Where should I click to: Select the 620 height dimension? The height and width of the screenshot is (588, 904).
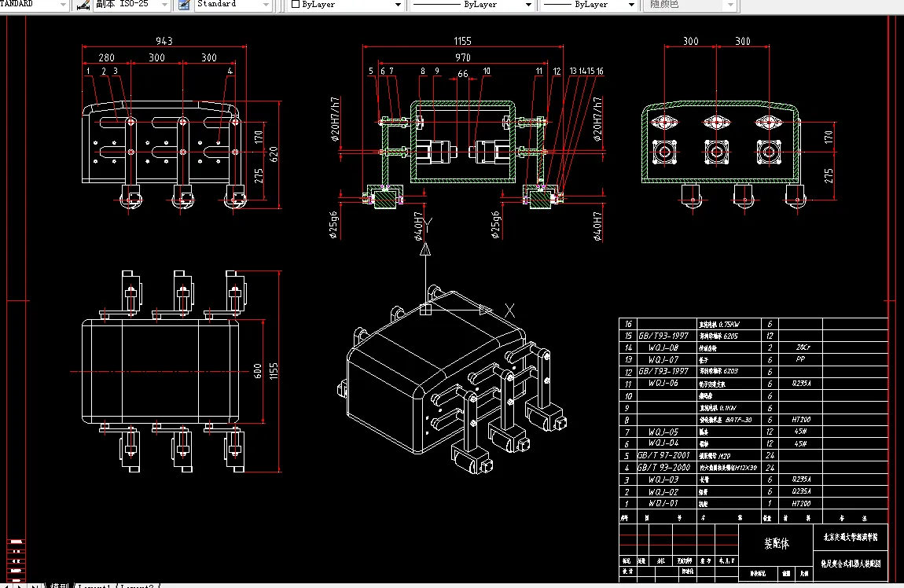tap(274, 154)
